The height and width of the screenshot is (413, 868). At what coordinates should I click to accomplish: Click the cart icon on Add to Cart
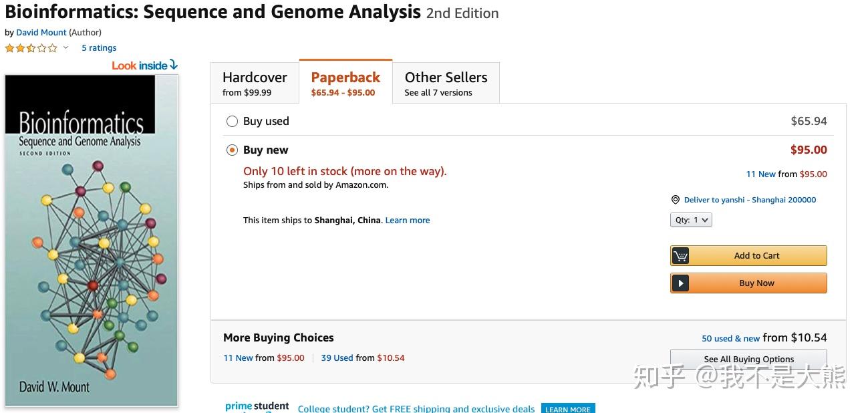point(681,256)
